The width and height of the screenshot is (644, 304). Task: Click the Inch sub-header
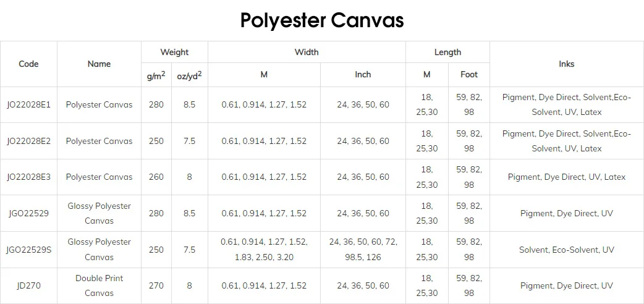(363, 75)
